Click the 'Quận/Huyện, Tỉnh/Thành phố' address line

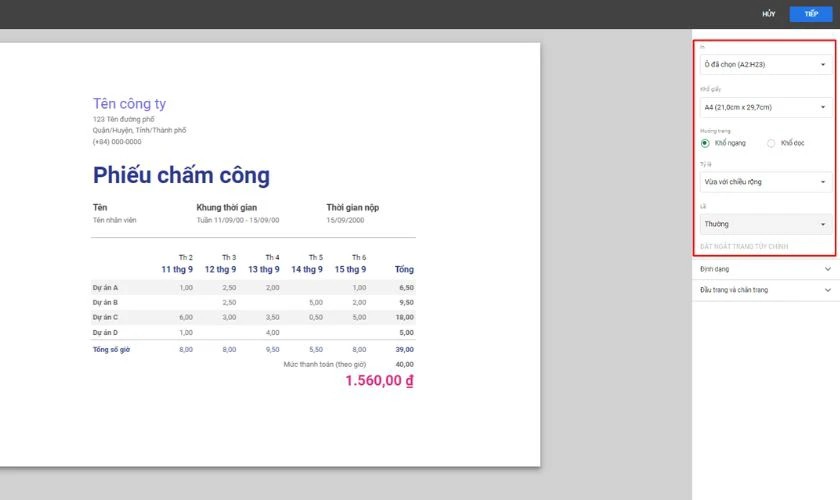pyautogui.click(x=139, y=130)
